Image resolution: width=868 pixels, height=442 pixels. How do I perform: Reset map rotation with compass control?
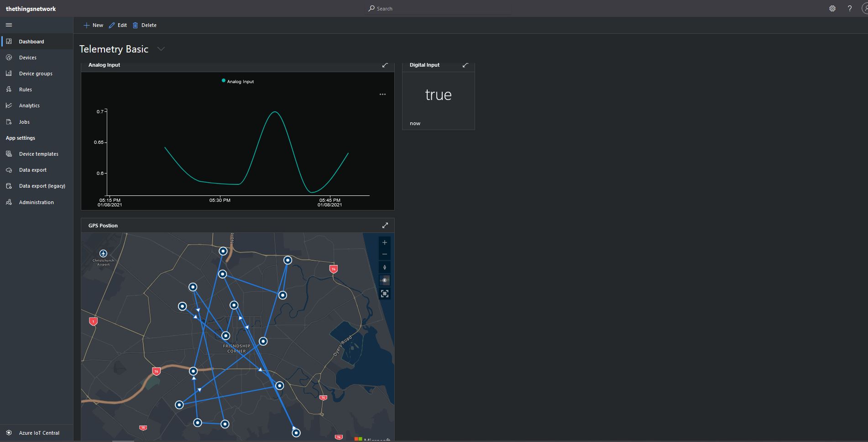point(385,268)
